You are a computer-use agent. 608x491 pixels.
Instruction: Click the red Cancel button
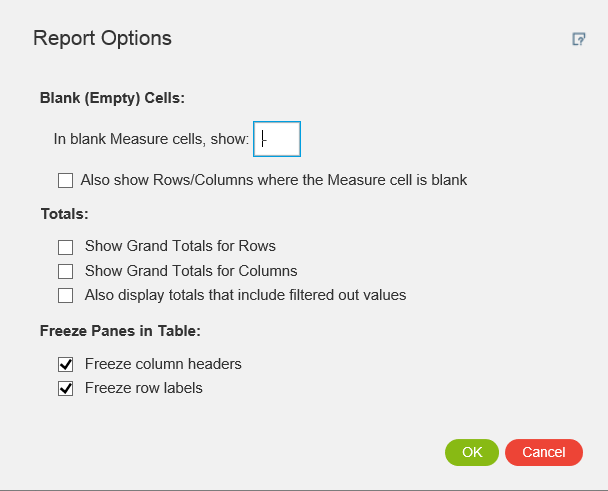(x=543, y=452)
